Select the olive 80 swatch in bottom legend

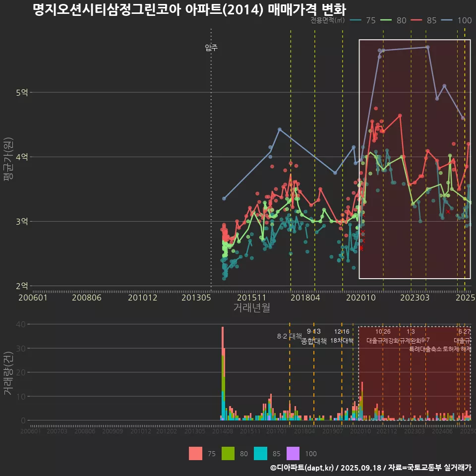[x=228, y=453]
